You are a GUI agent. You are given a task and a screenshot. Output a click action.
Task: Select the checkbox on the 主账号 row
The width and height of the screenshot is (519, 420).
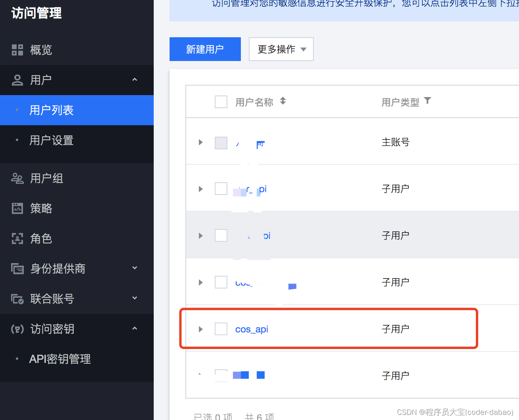(221, 143)
